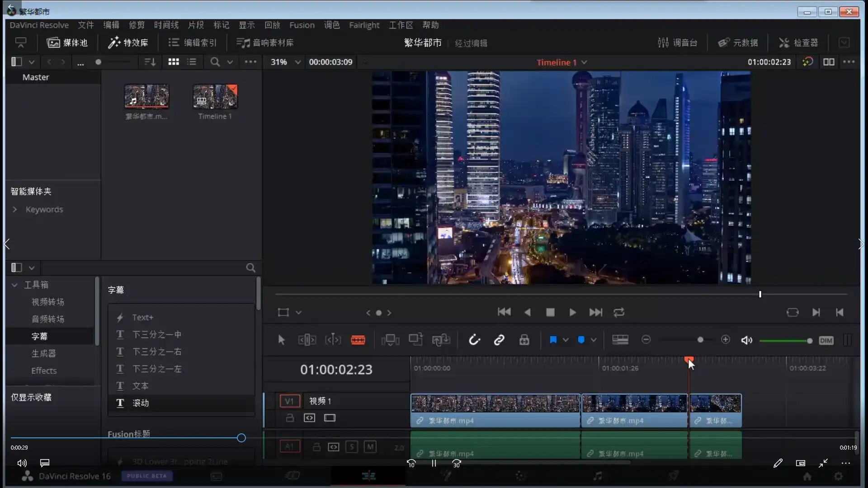Screen dimensions: 868x488
Task: Select the razor blade edit tool
Action: (358, 340)
